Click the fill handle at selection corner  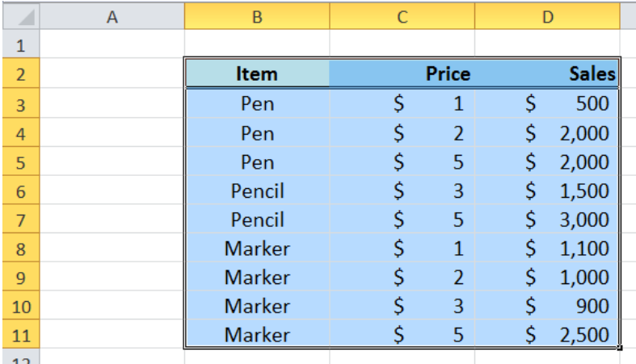click(x=620, y=347)
